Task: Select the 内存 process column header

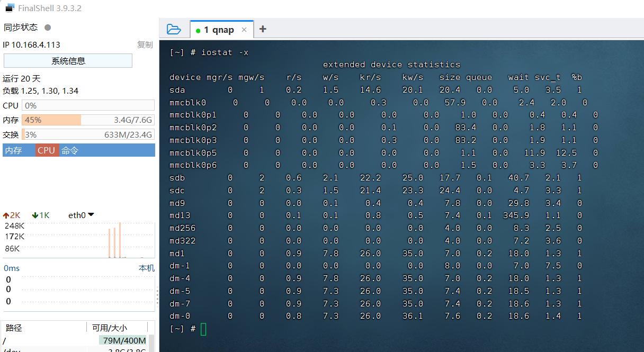Action: [13, 150]
